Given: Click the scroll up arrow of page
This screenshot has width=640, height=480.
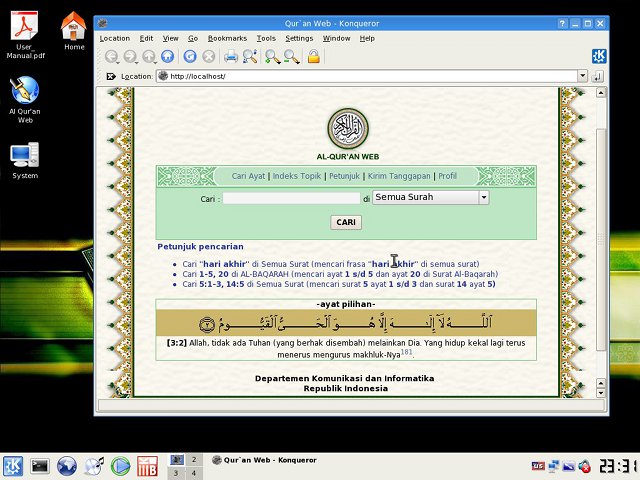Looking at the screenshot, I should [x=600, y=93].
